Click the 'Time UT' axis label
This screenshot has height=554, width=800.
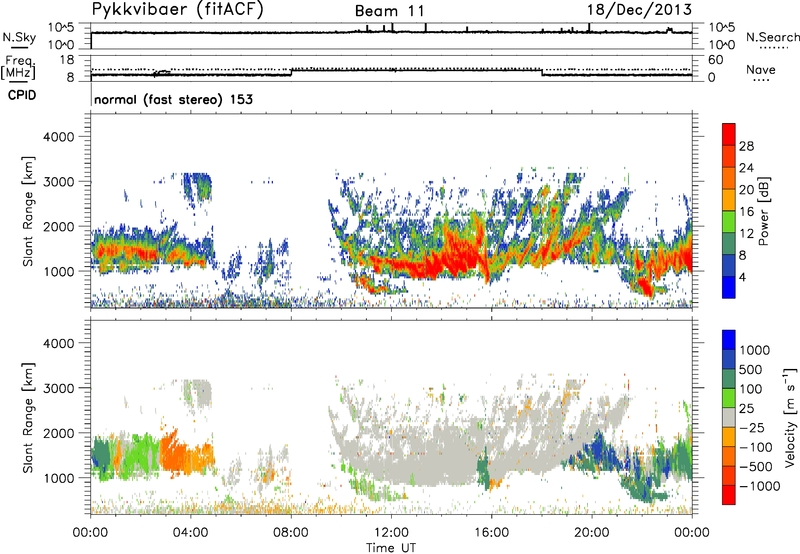pos(391,548)
